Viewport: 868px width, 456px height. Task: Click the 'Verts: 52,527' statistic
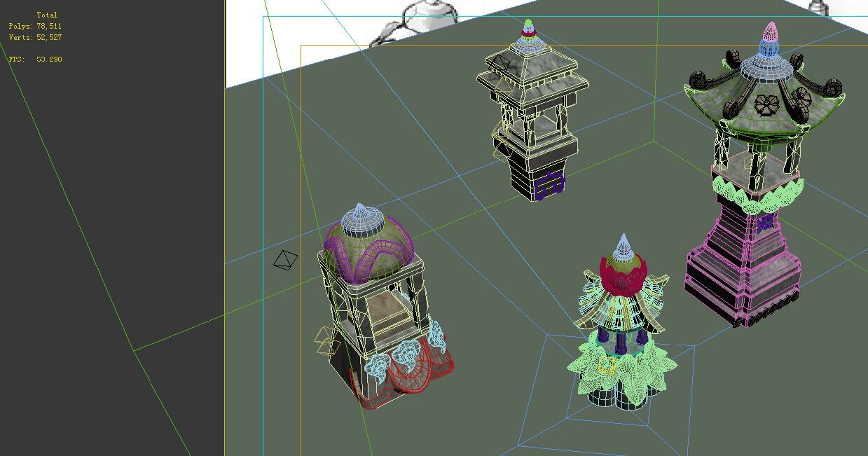point(35,37)
